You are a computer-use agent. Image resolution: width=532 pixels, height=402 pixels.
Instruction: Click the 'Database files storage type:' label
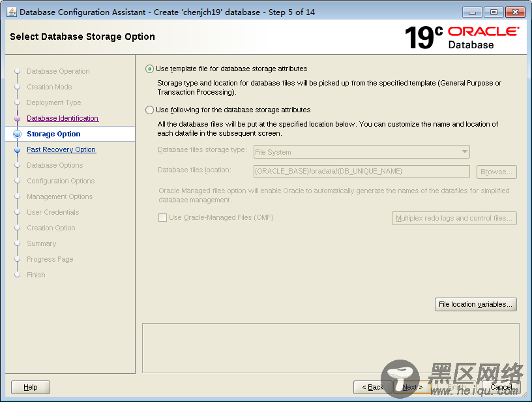coord(202,149)
